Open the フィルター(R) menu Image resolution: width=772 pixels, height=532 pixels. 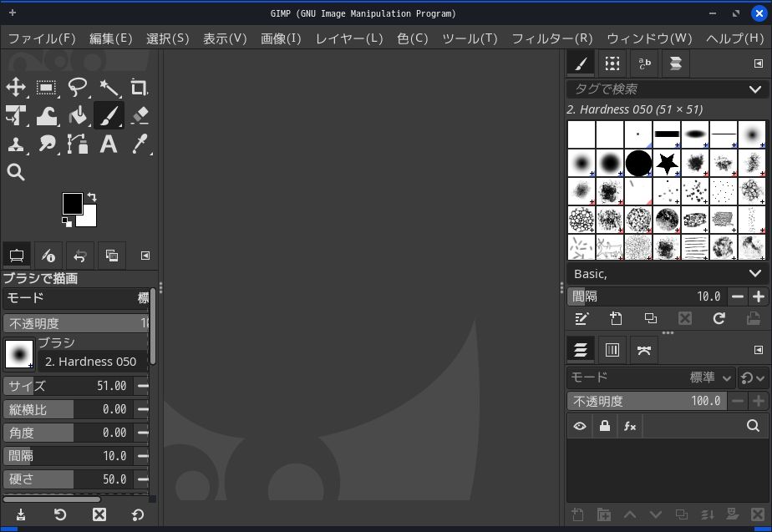[552, 38]
